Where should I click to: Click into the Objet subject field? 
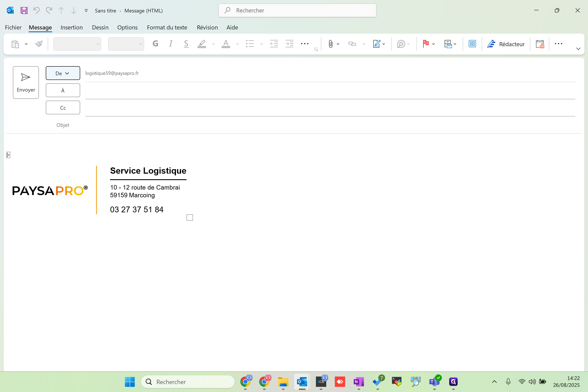pyautogui.click(x=330, y=125)
